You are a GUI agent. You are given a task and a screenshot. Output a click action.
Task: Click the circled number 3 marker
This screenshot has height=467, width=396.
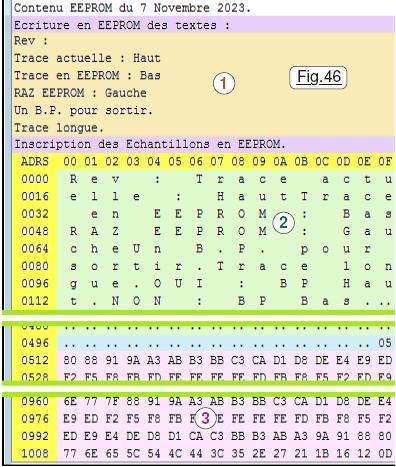[x=205, y=418]
